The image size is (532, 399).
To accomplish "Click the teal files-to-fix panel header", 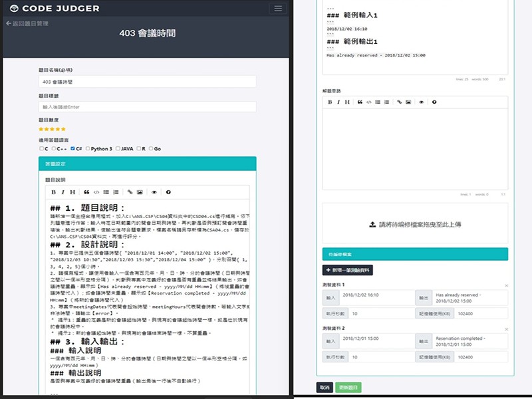I will (415, 254).
